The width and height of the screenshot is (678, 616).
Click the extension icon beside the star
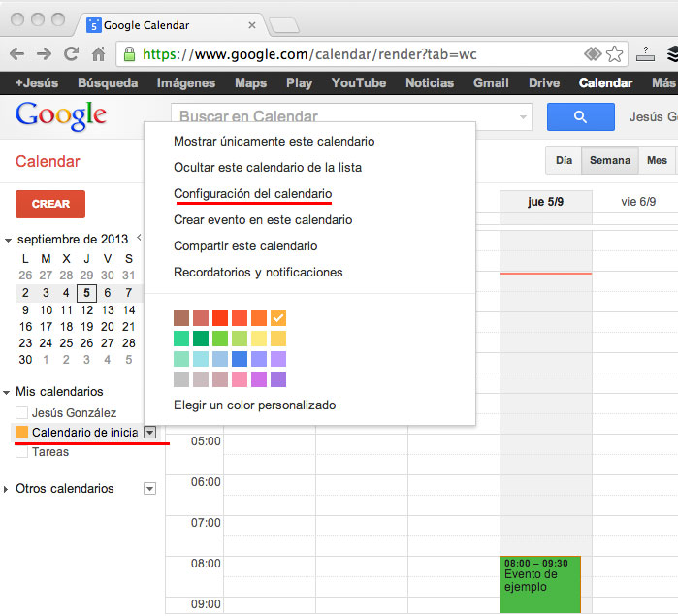coord(645,54)
